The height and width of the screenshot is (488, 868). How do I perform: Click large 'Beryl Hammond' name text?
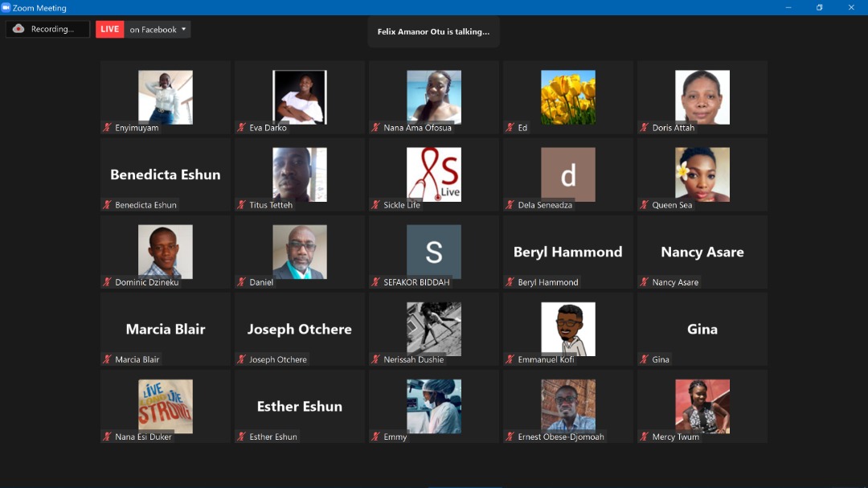tap(568, 252)
